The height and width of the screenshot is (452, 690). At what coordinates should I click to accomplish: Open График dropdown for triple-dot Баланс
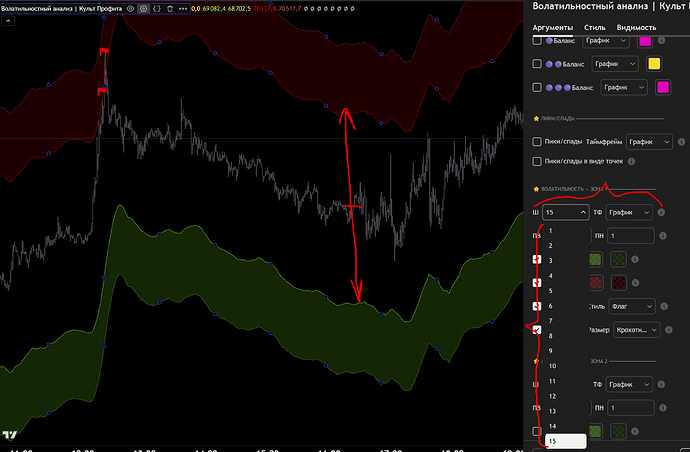[x=623, y=88]
